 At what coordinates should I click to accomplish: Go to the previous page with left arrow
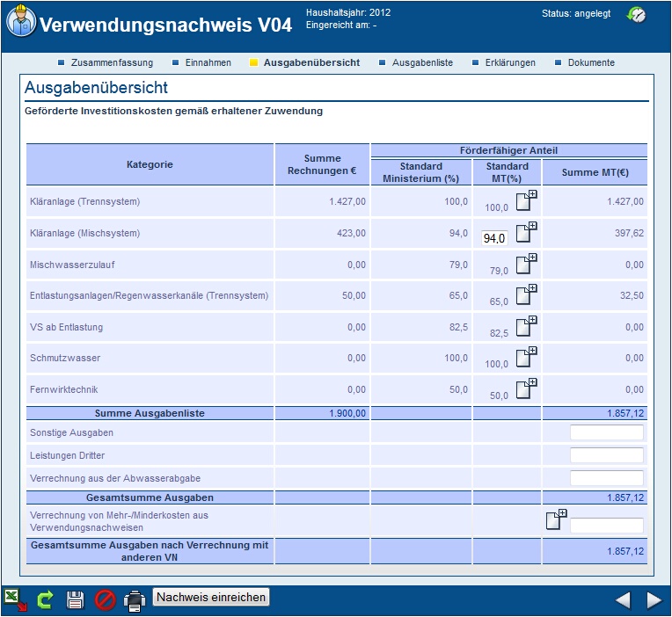point(623,600)
